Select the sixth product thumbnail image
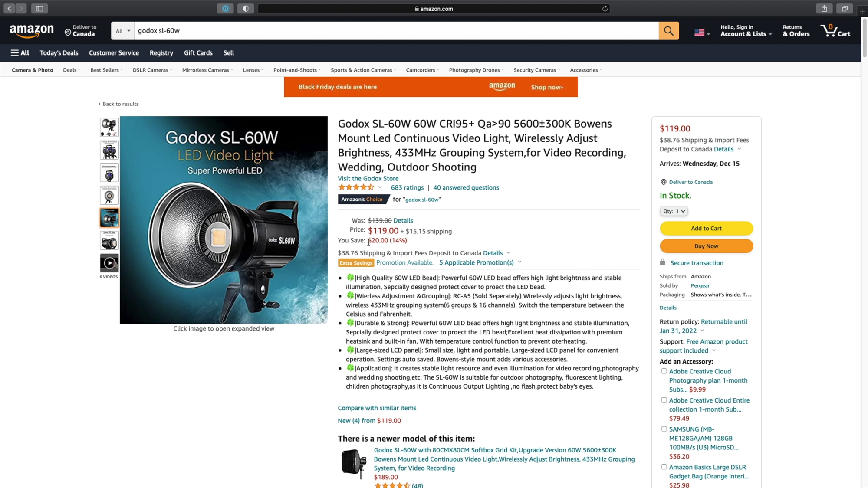 [x=109, y=240]
